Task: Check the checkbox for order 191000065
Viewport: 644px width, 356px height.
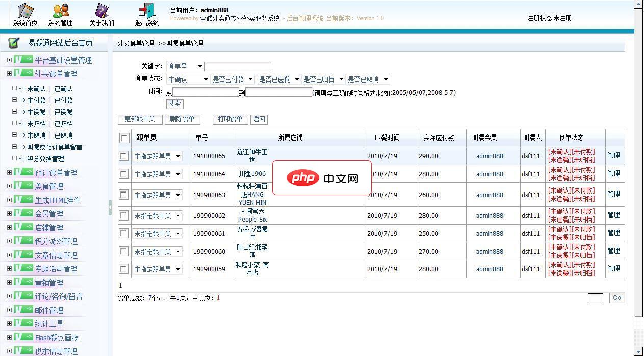Action: (123, 156)
